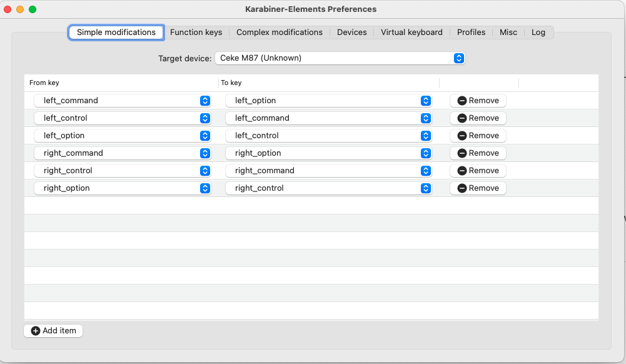The width and height of the screenshot is (626, 364).
Task: Click the yellow minimize window button
Action: click(x=20, y=9)
